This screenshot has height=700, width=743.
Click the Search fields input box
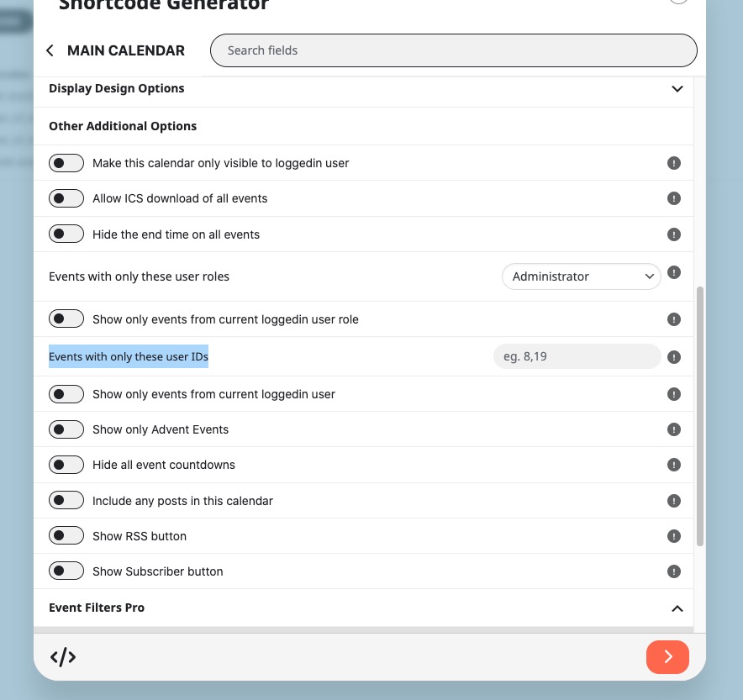[x=454, y=50]
